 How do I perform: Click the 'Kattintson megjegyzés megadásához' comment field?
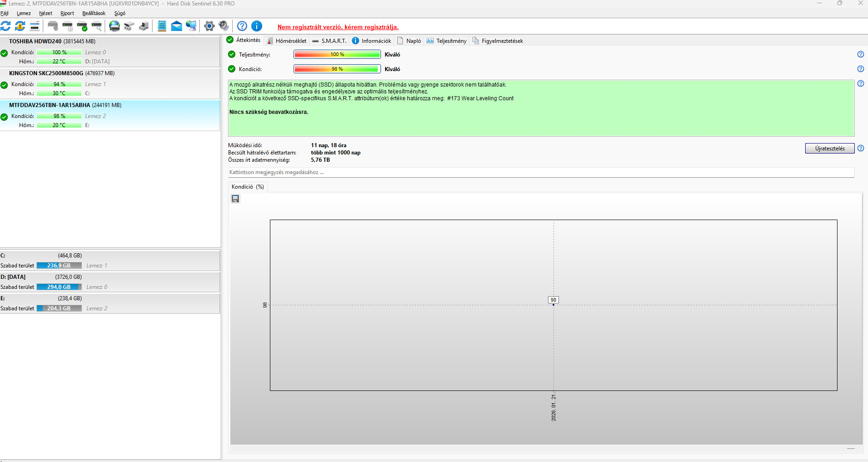pyautogui.click(x=541, y=172)
